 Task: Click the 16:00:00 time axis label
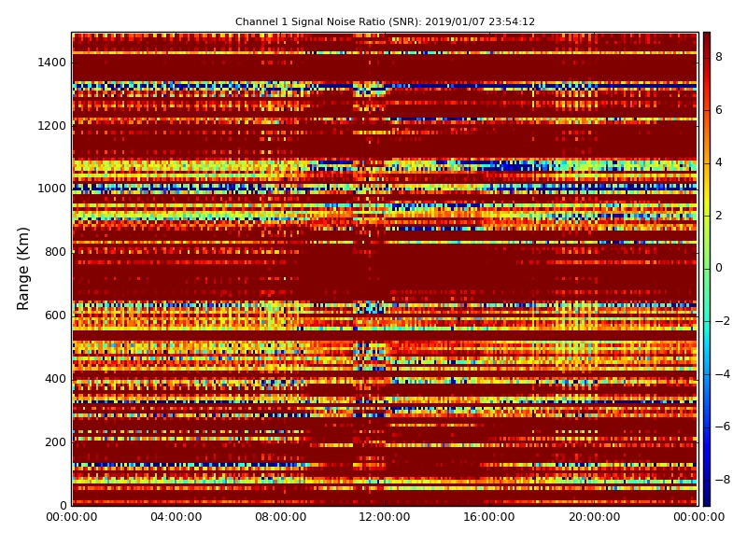(489, 517)
